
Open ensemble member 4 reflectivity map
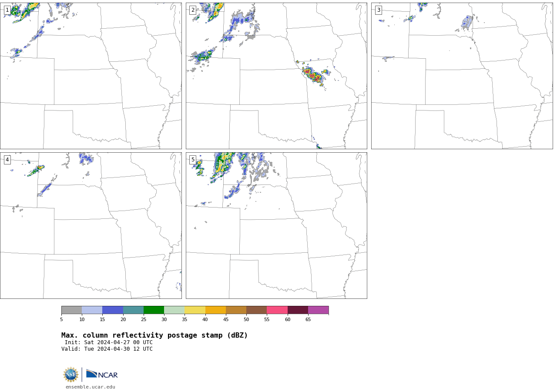(x=91, y=225)
